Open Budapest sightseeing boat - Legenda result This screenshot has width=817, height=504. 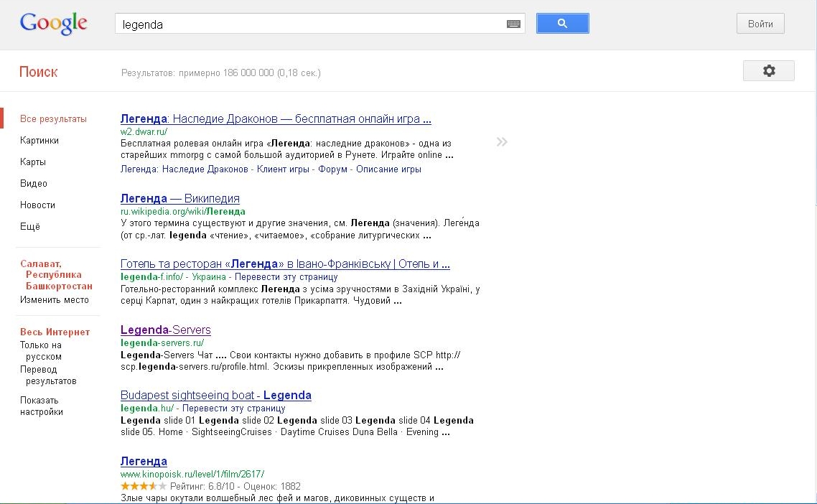click(215, 395)
